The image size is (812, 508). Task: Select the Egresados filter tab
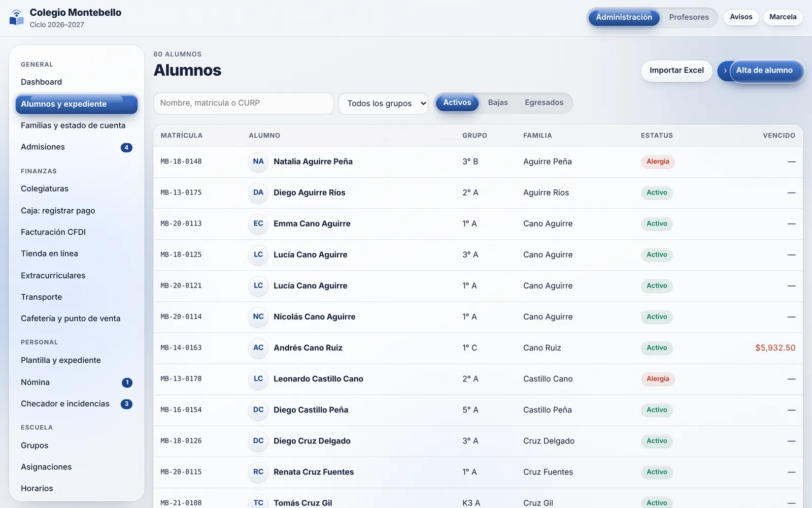click(x=544, y=103)
